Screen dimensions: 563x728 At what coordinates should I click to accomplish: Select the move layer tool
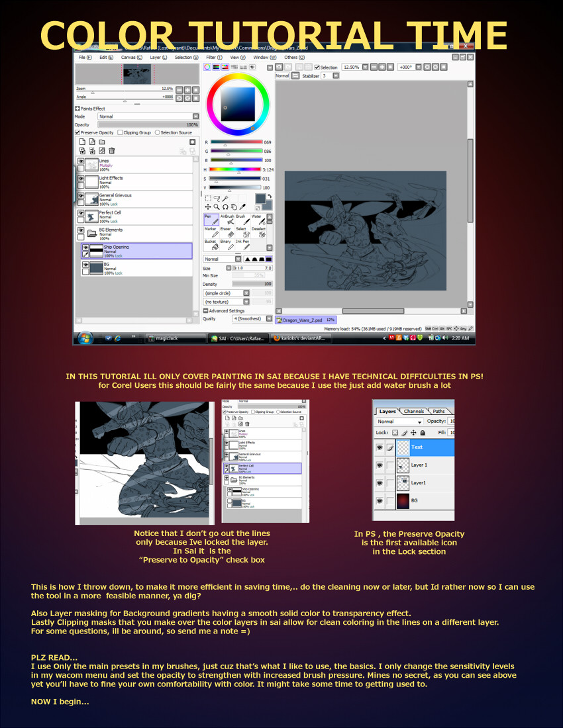[208, 207]
